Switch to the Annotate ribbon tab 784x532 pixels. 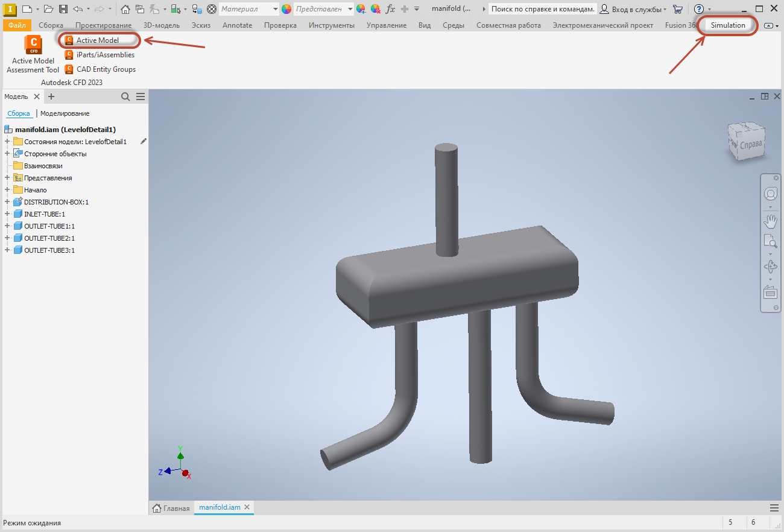point(238,25)
